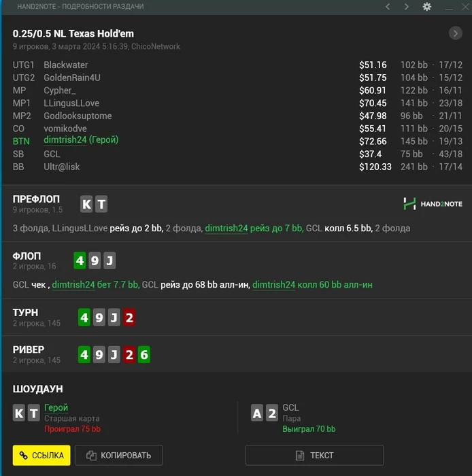Close the hand details window

pos(465,7)
